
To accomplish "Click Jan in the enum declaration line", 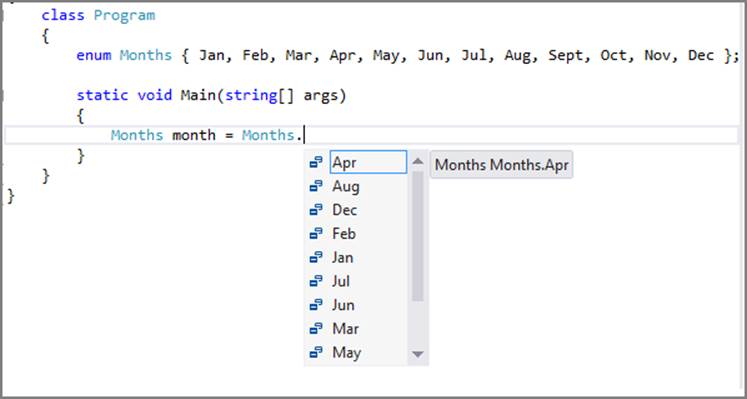I will point(212,55).
